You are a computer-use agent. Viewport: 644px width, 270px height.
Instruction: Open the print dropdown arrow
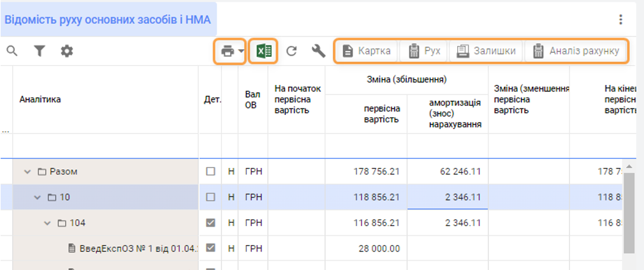242,52
